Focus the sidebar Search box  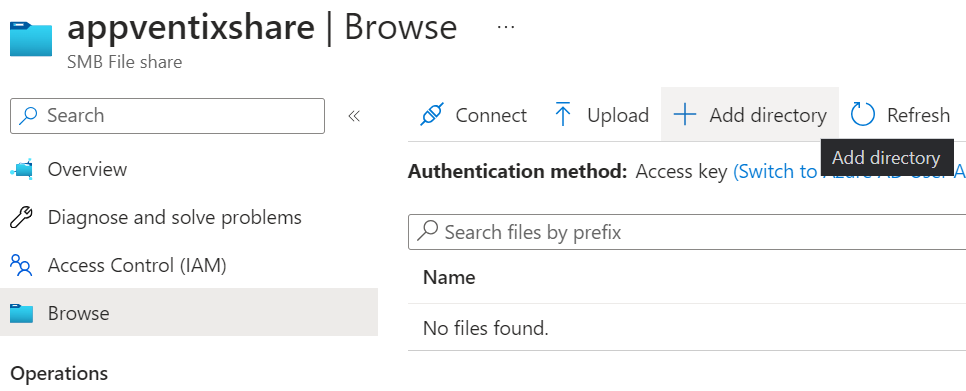[x=168, y=116]
